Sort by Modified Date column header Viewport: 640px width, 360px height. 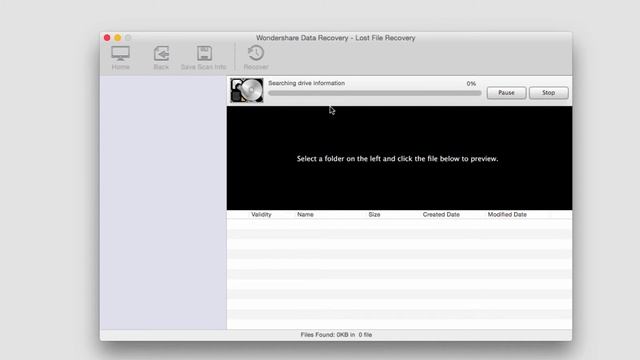coord(507,214)
